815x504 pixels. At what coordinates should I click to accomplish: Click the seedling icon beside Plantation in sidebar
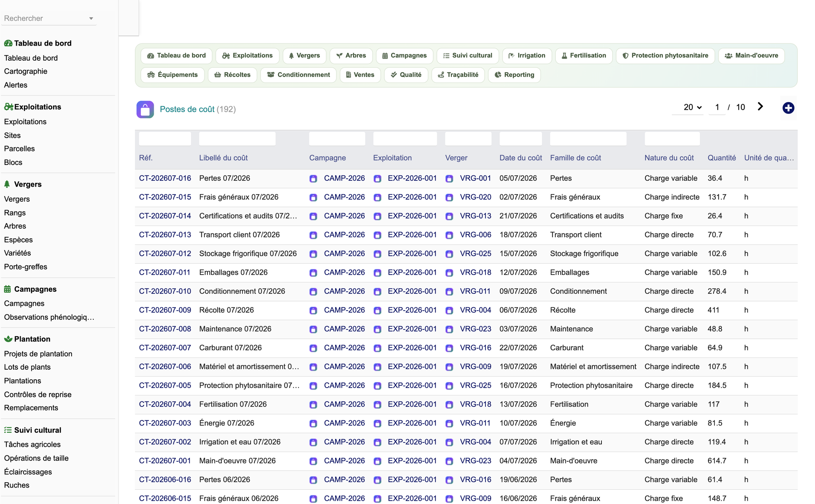(8, 339)
